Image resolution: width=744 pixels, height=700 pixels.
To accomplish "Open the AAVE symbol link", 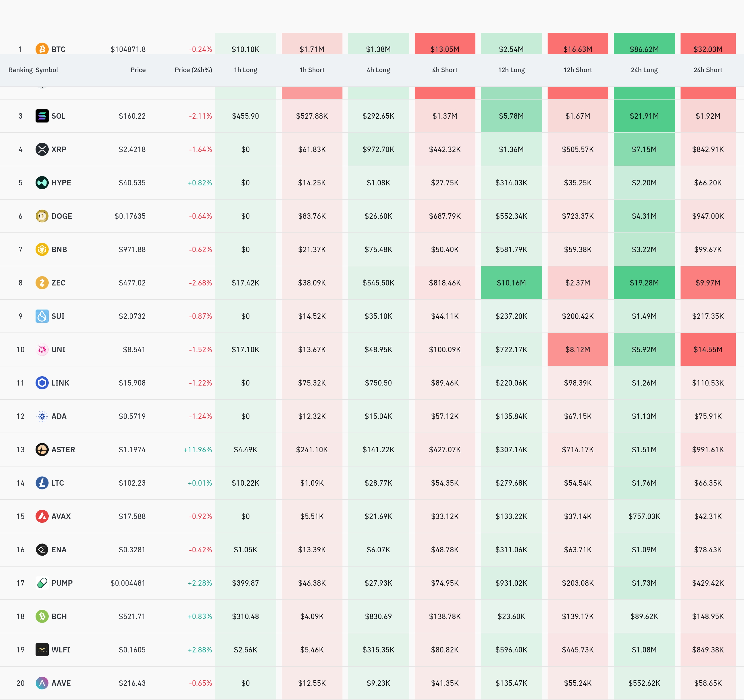I will tap(61, 683).
